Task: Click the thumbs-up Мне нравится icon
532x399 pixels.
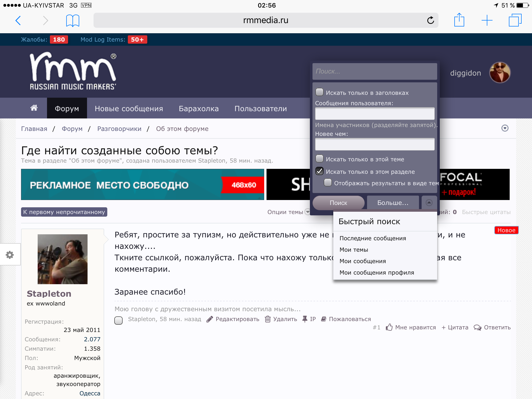Action: pyautogui.click(x=389, y=327)
